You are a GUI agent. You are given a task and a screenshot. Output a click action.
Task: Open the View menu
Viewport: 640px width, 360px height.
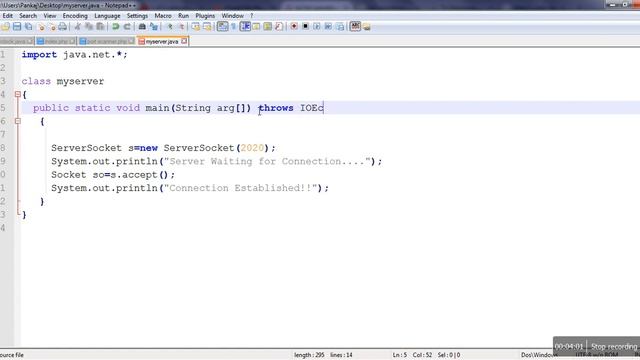(x=50, y=16)
